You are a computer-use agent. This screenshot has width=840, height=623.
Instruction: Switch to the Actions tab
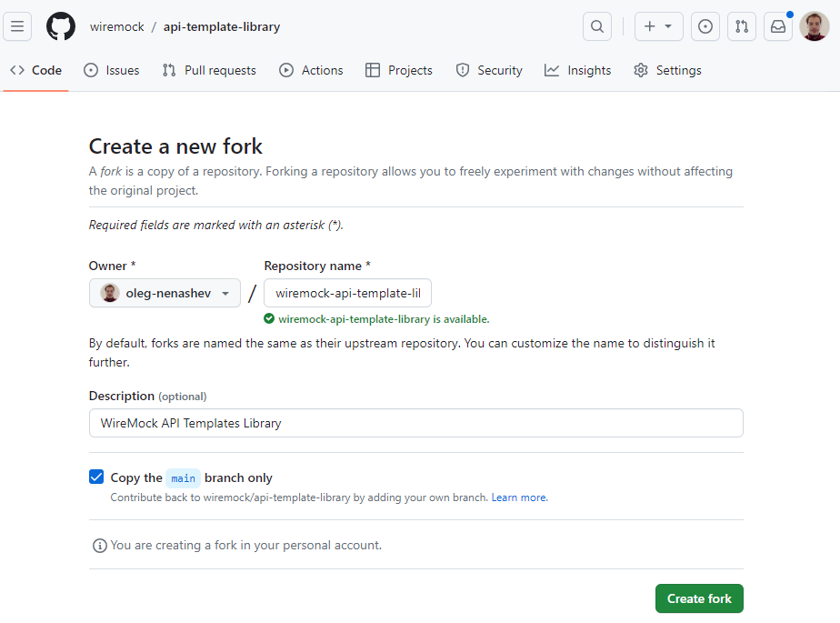[x=311, y=70]
